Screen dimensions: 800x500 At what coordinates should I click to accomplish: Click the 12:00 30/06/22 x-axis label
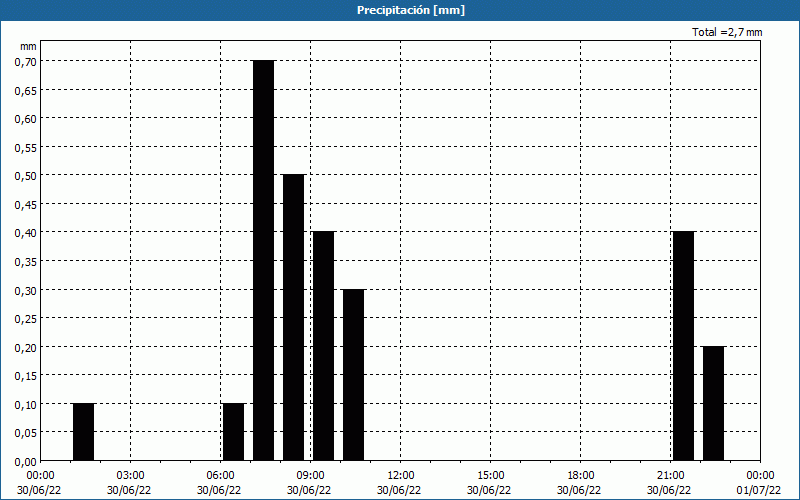point(399,483)
